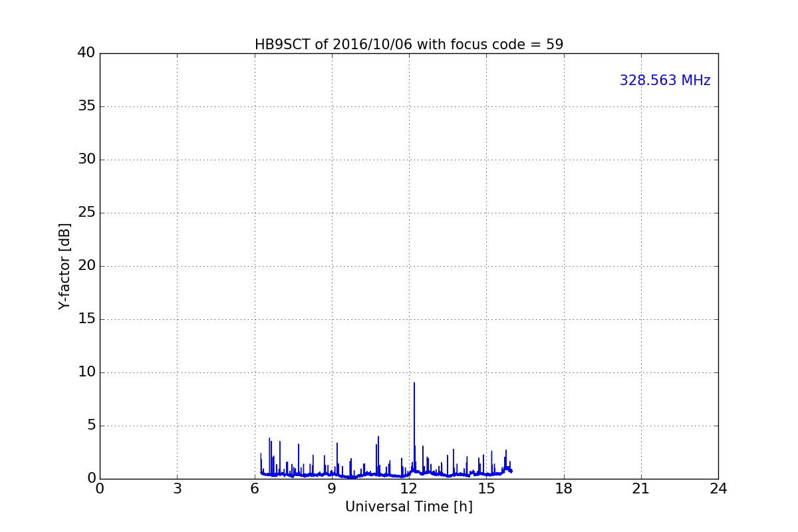Click the y-axis tick label "40"

tap(86, 53)
